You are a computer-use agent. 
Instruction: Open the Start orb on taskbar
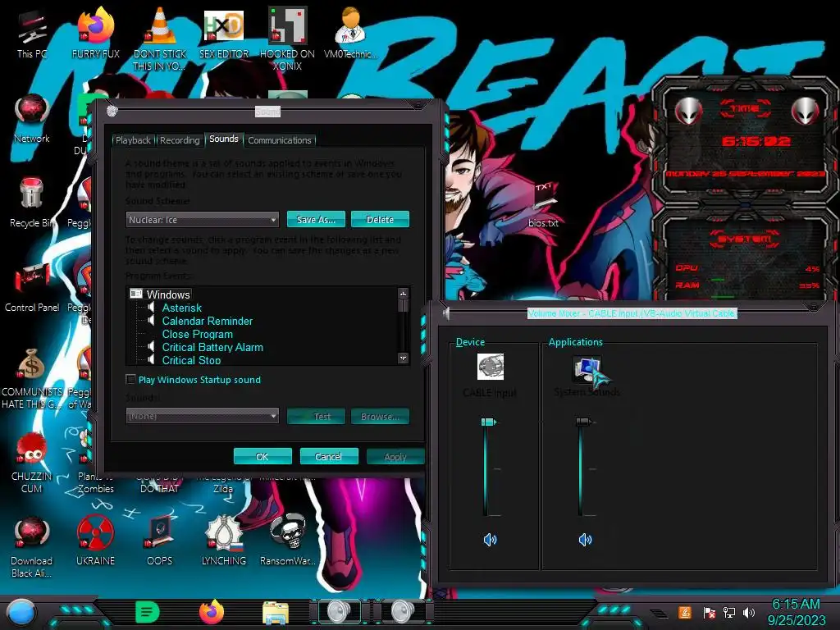tap(21, 612)
